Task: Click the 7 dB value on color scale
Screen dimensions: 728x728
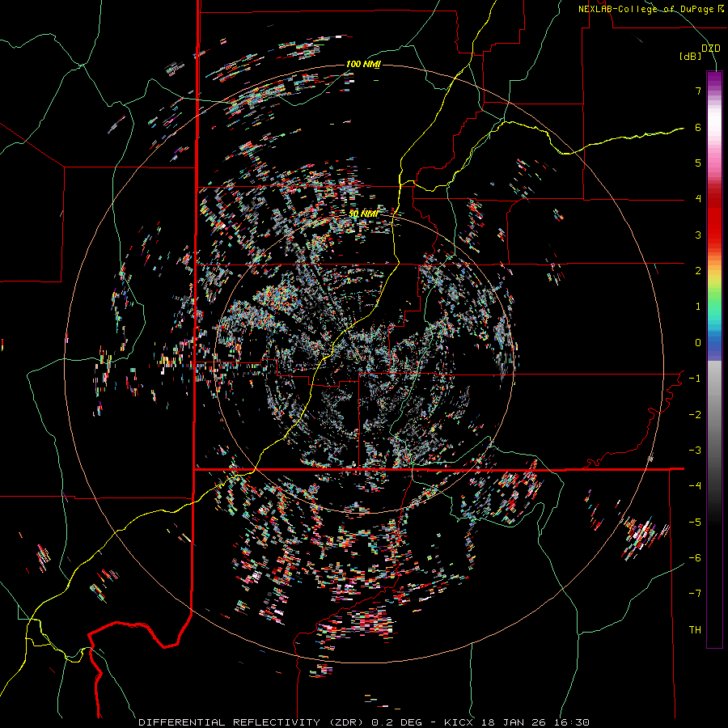Action: point(698,91)
